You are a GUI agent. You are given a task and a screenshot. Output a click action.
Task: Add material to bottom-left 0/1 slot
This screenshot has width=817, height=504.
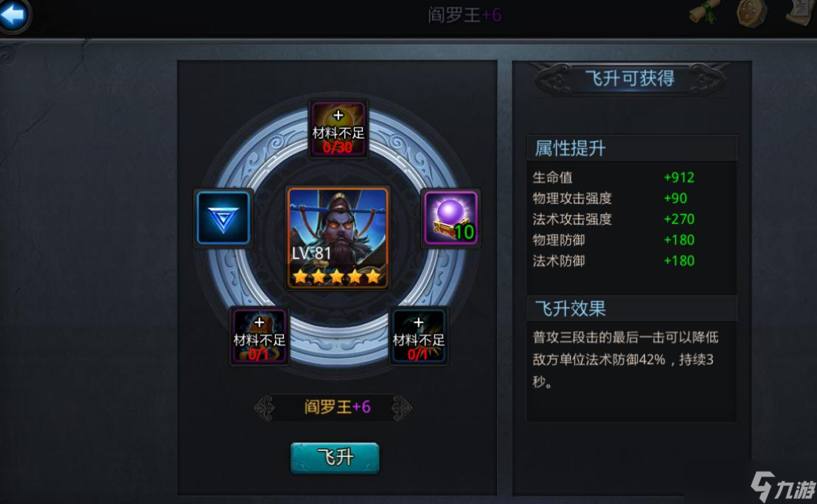(x=259, y=336)
